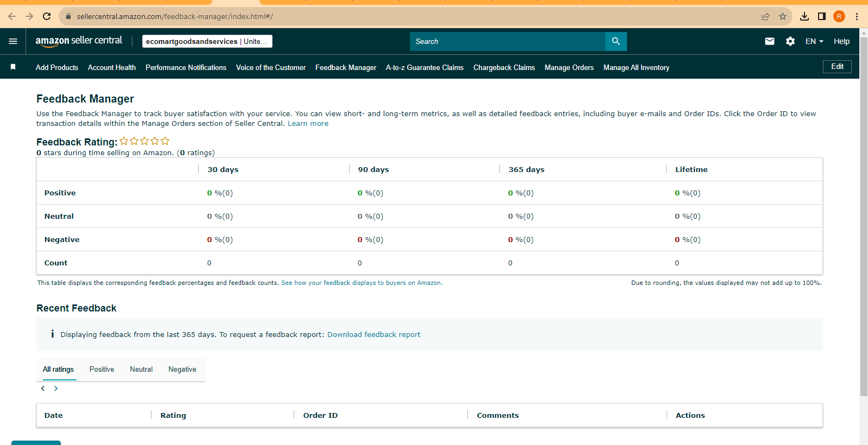
Task: Click the Edit favorites button
Action: coord(837,66)
